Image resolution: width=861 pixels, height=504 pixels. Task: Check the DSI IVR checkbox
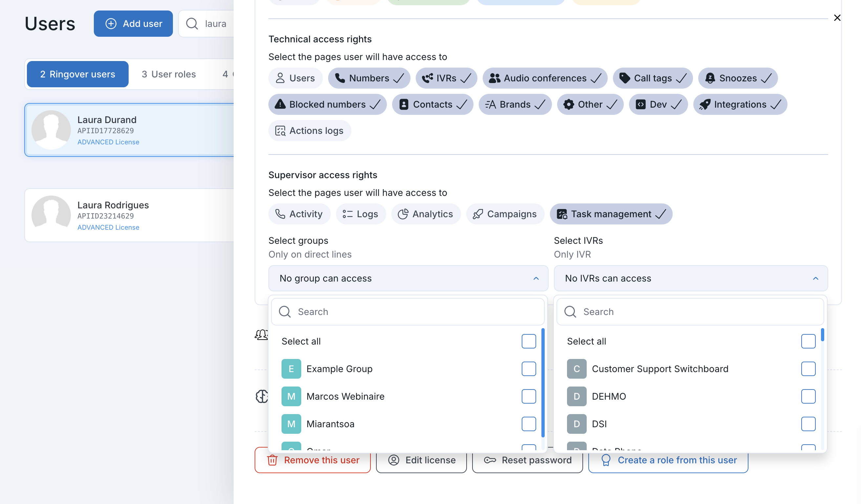(x=808, y=424)
